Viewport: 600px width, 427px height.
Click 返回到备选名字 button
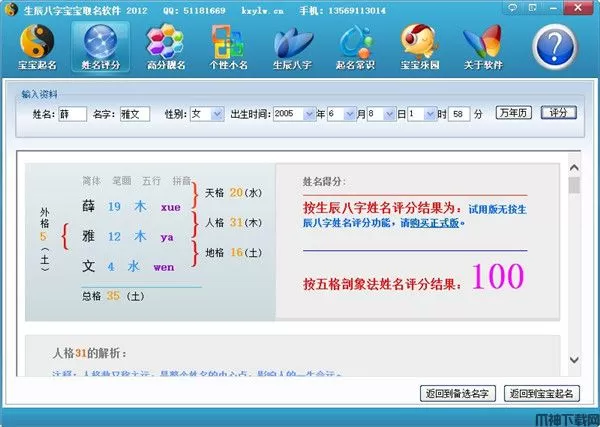(457, 393)
